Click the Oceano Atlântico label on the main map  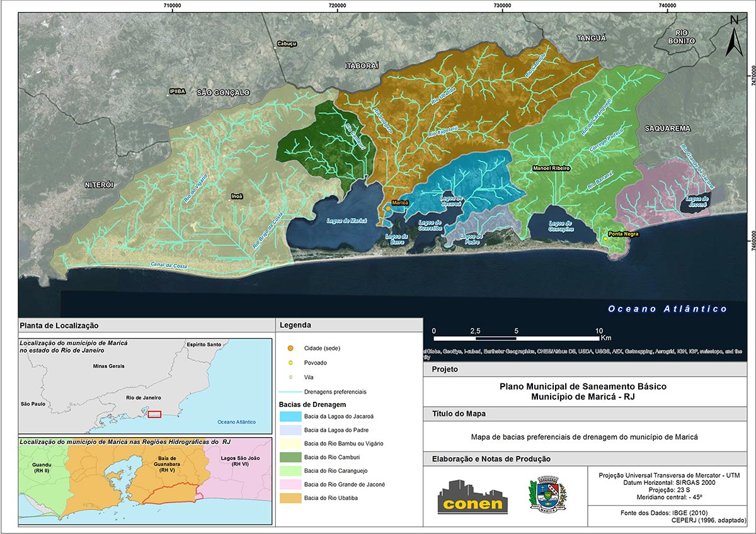click(x=667, y=309)
